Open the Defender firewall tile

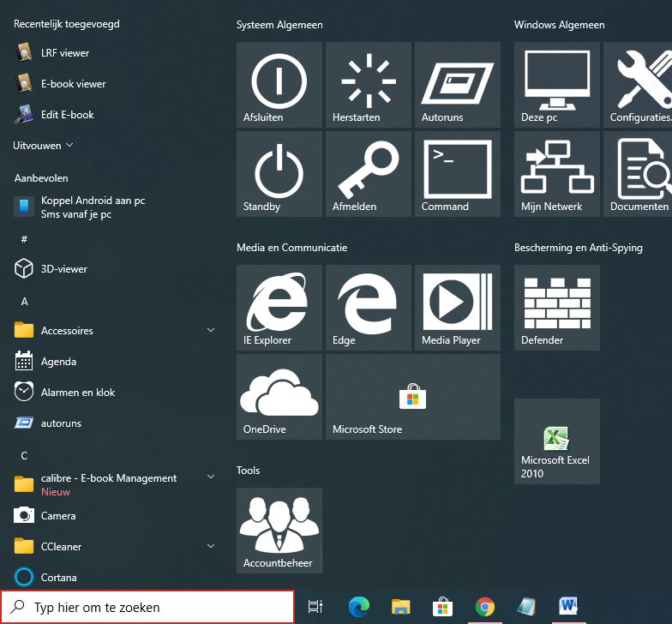[557, 307]
